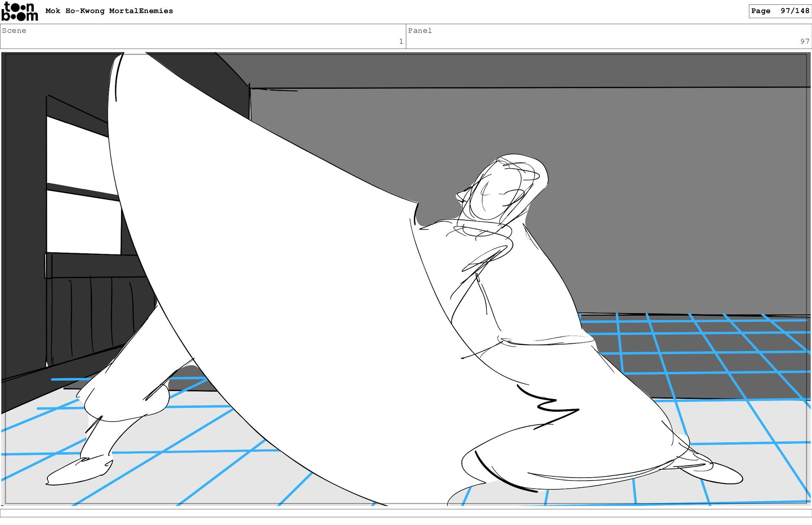Viewport: 812px width, 525px height.
Task: Click the panel number 97
Action: (x=804, y=41)
